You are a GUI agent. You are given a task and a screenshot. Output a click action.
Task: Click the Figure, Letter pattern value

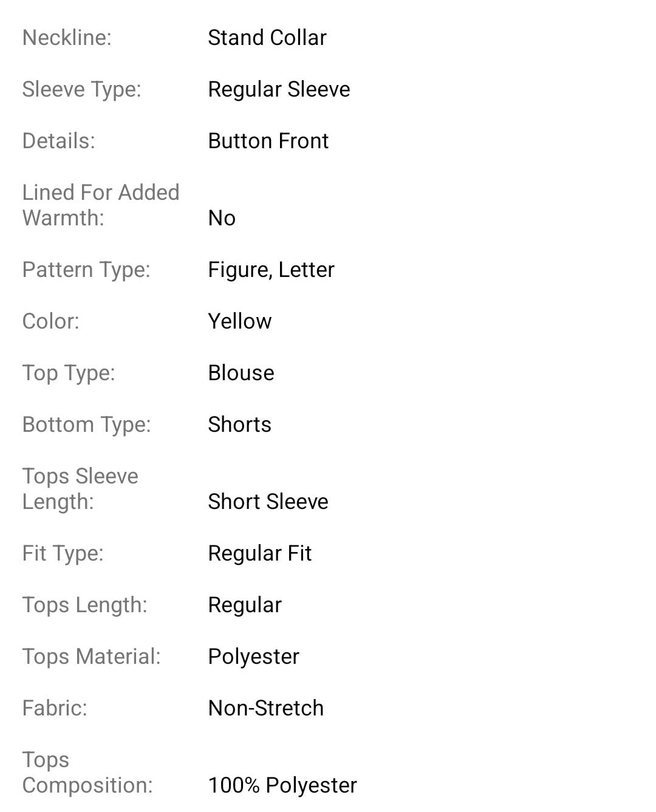271,270
